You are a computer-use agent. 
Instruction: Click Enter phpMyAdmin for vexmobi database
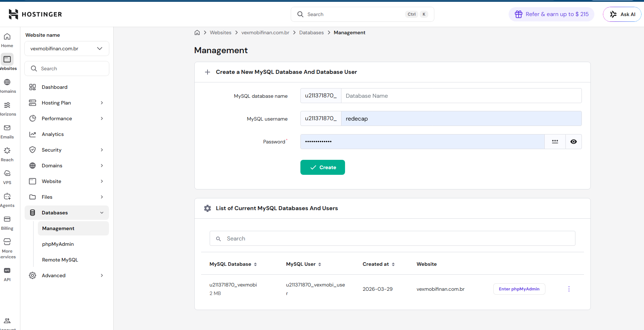click(519, 289)
